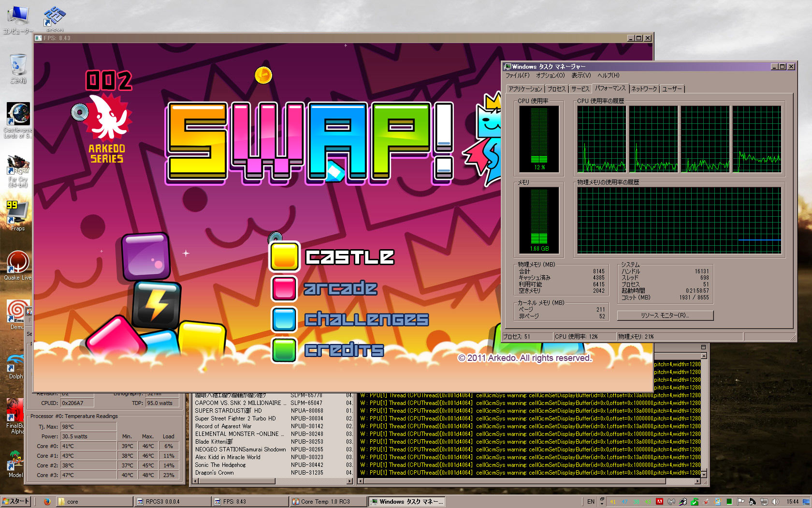
Task: Switch to FPS: 8.43 taskbar button
Action: [x=250, y=502]
